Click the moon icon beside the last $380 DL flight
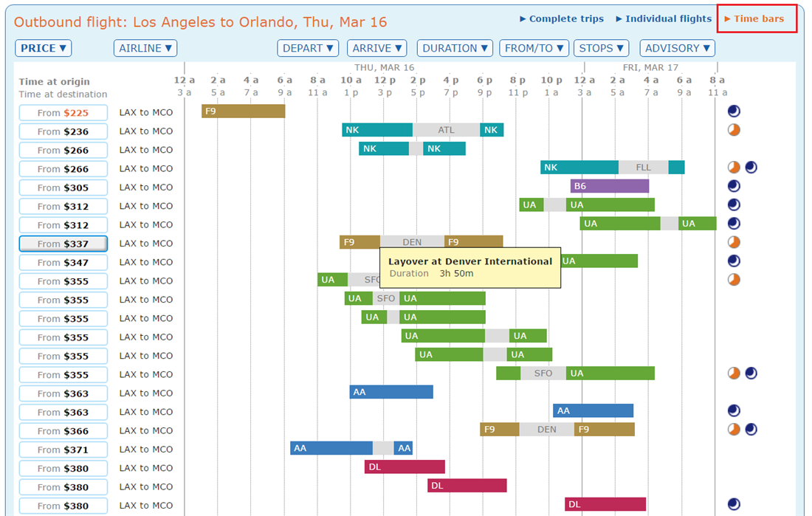The image size is (812, 516). coord(734,504)
